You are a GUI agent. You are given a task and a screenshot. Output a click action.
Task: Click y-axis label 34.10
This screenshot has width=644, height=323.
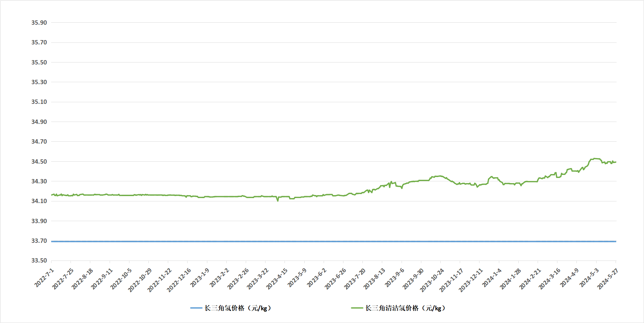click(x=39, y=201)
